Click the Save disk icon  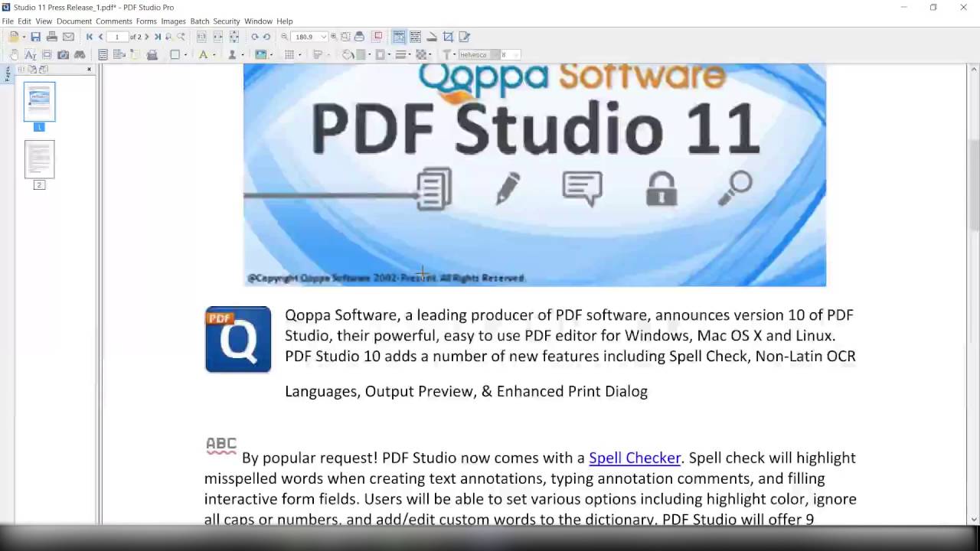tap(35, 37)
